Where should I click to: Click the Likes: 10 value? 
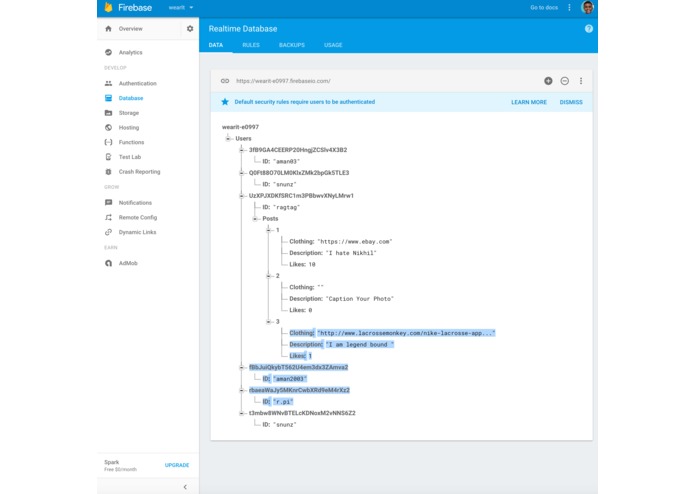click(312, 265)
